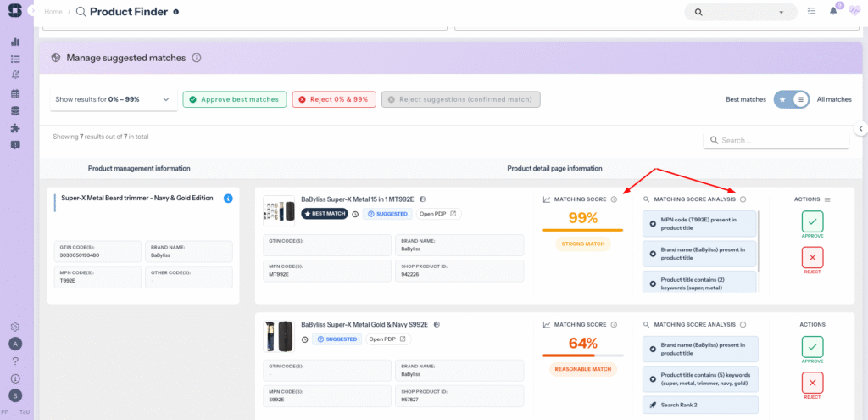
Task: Open the calendar icon in left sidebar
Action: point(15,93)
